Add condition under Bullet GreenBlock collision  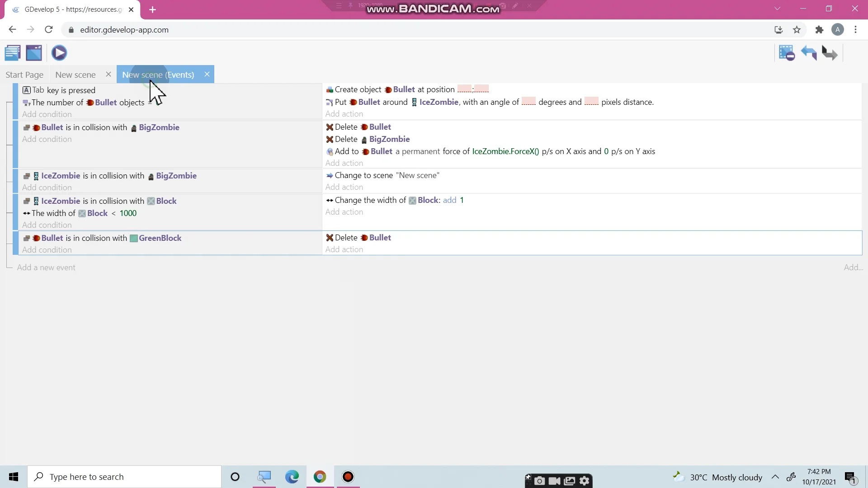click(x=47, y=250)
